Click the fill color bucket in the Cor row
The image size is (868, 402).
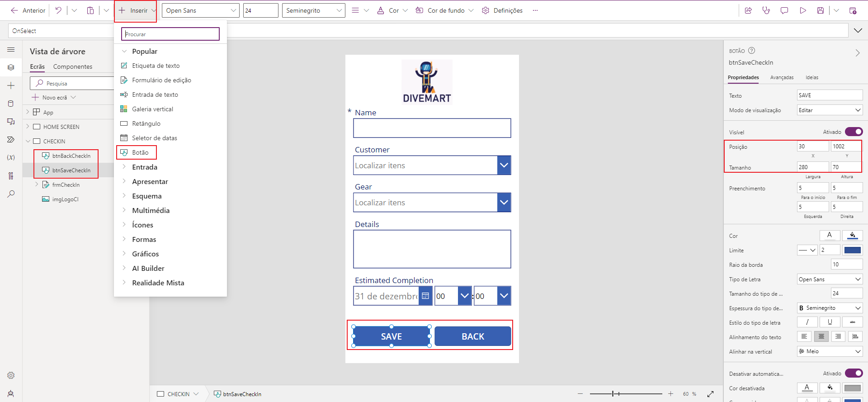[x=853, y=235]
